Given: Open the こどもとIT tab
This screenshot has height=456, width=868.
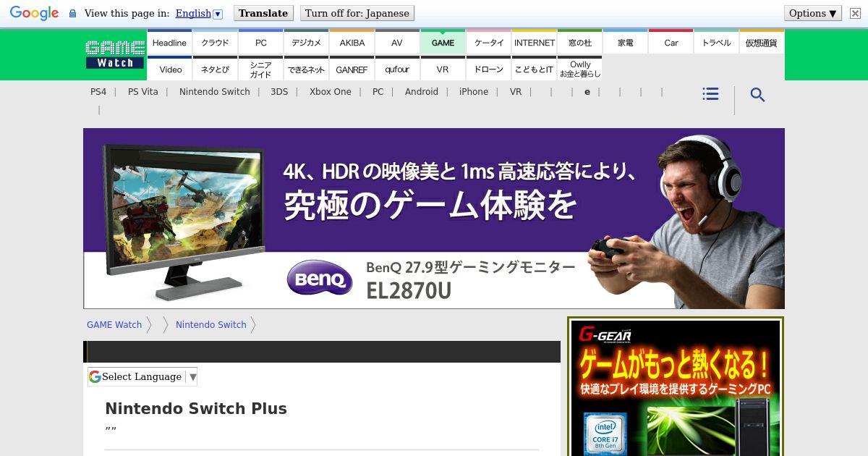Looking at the screenshot, I should click(534, 69).
